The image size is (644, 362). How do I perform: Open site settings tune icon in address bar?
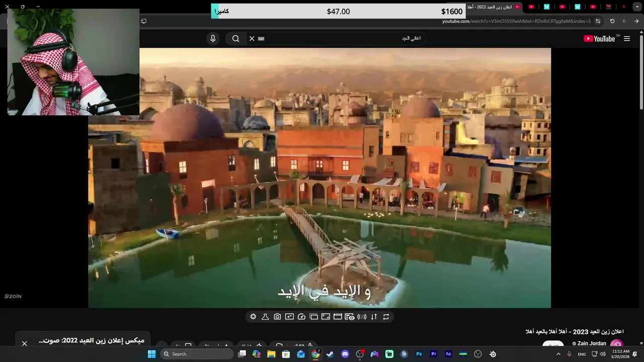pos(598,21)
